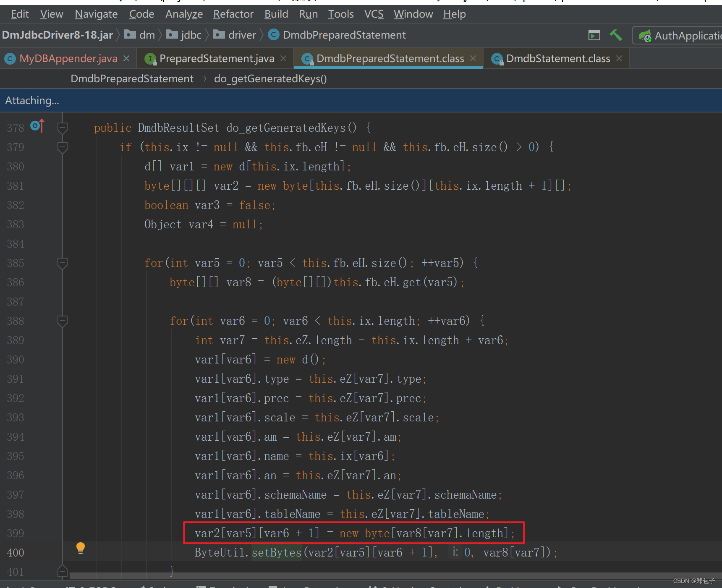Click the jdbc folder breadcrumb
722x588 pixels.
[x=184, y=35]
